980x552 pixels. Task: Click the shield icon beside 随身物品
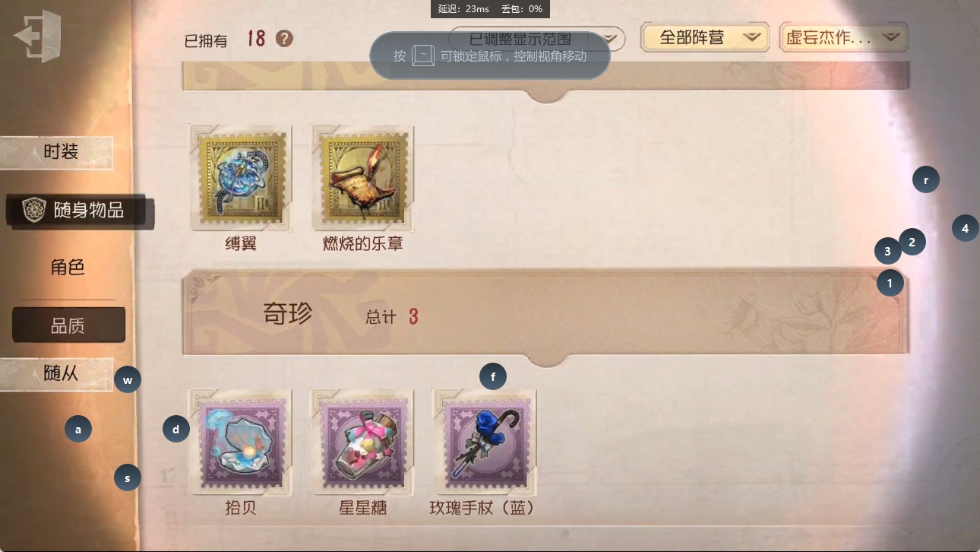(33, 211)
